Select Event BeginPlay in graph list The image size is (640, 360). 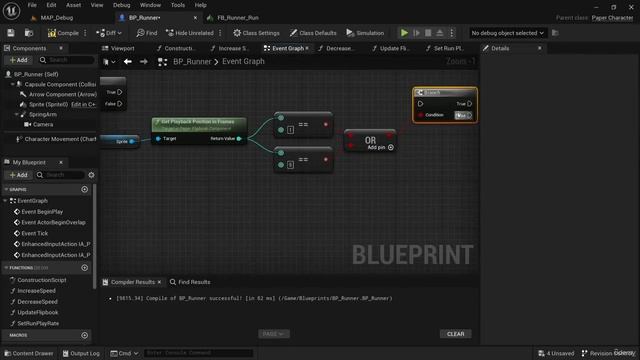coord(42,212)
